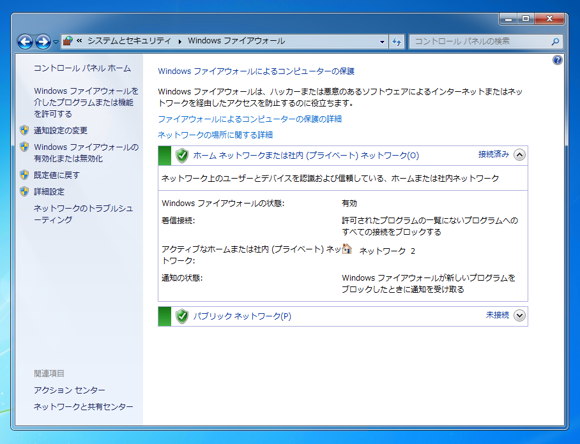
Task: Click the shield icon beside 通知設定の変更
Action: (24, 130)
